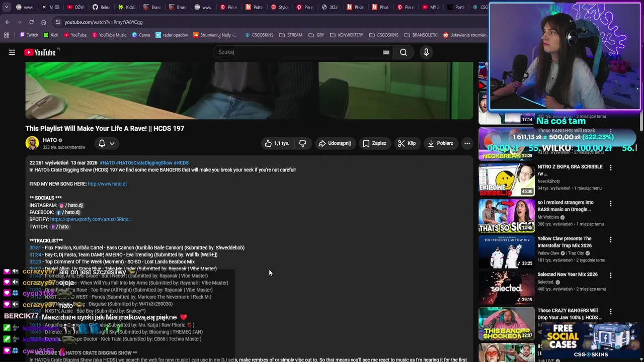This screenshot has width=644, height=362.
Task: Open the STREAM bookmarks folder
Action: (291, 35)
